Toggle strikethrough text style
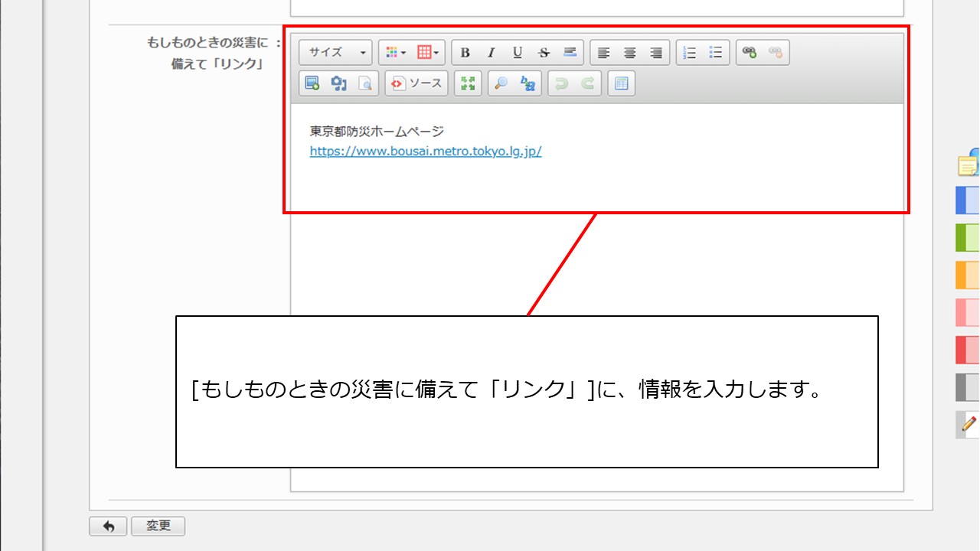Image resolution: width=980 pixels, height=551 pixels. pos(544,53)
